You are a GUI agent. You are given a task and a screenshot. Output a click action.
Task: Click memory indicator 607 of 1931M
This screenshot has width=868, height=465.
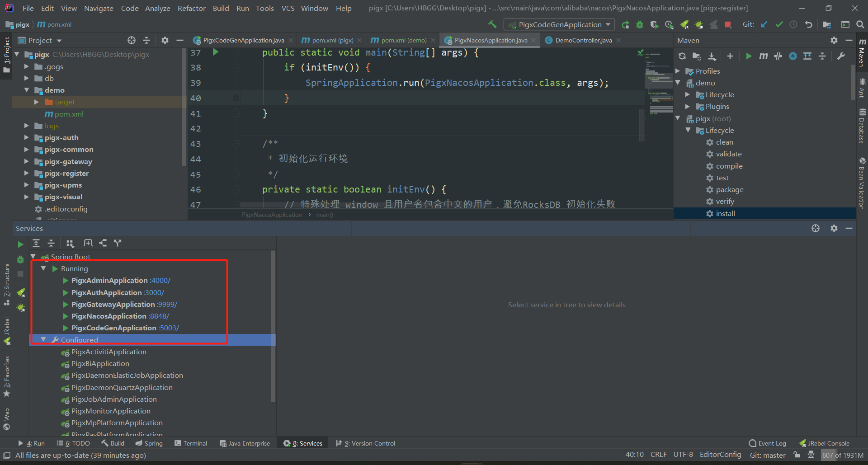(843, 455)
